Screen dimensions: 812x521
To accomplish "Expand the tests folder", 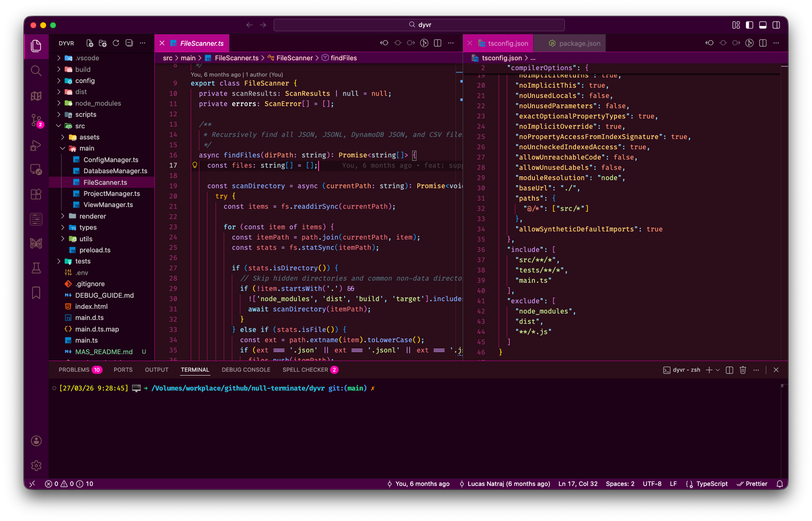I will pyautogui.click(x=102, y=261).
